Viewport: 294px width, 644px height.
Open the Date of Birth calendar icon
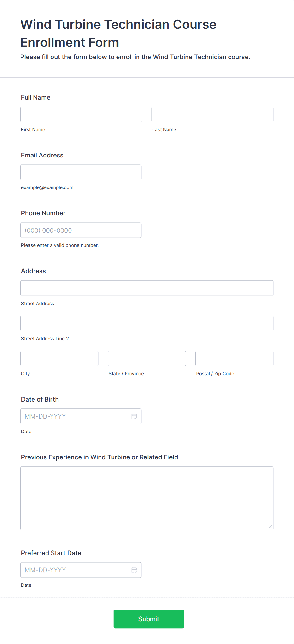coord(134,416)
